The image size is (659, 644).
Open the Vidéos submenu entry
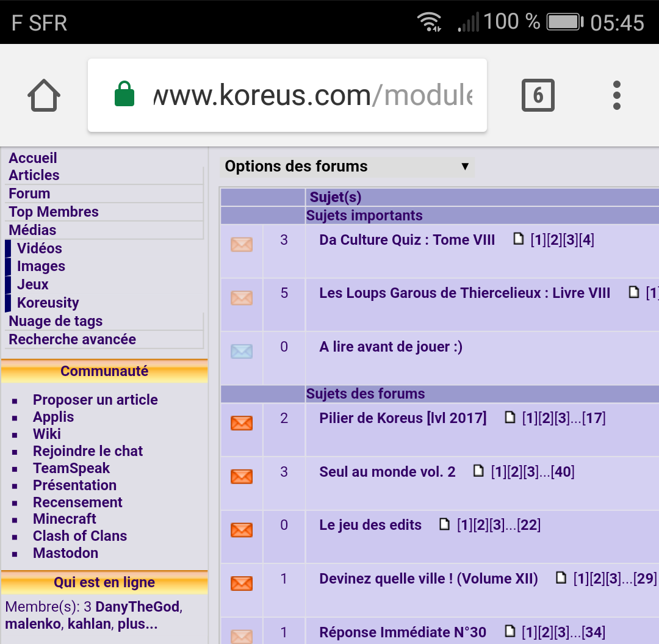pos(40,248)
